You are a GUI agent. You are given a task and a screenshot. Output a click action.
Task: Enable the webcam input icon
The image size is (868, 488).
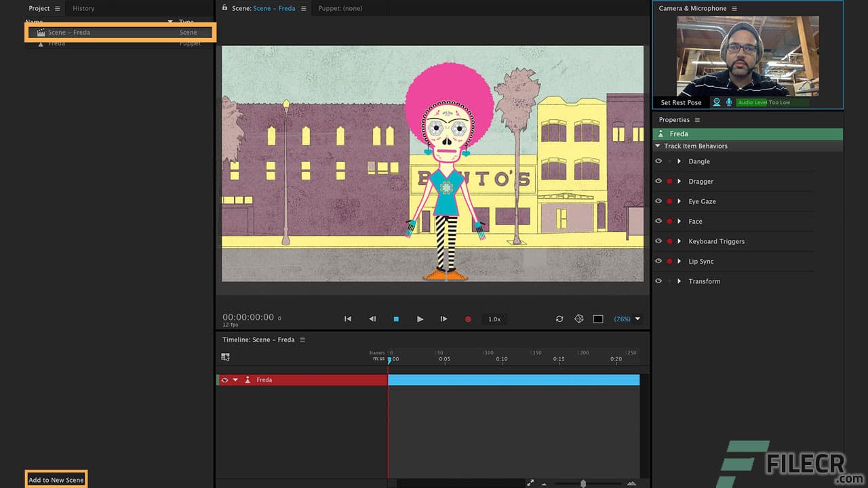pos(717,102)
